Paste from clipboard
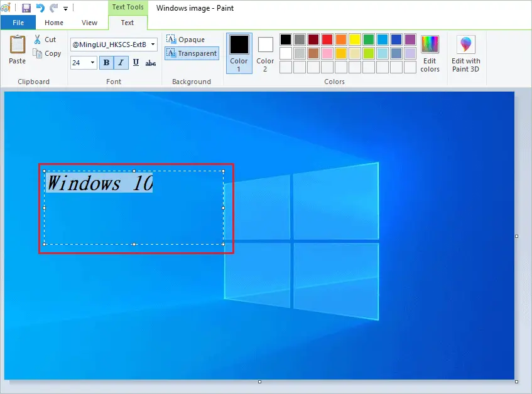This screenshot has width=532, height=394. [18, 50]
